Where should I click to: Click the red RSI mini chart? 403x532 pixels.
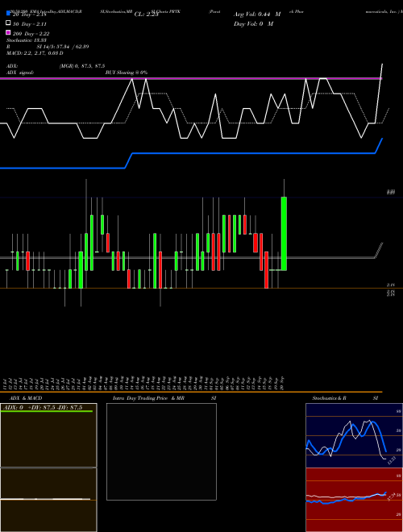click(x=354, y=500)
